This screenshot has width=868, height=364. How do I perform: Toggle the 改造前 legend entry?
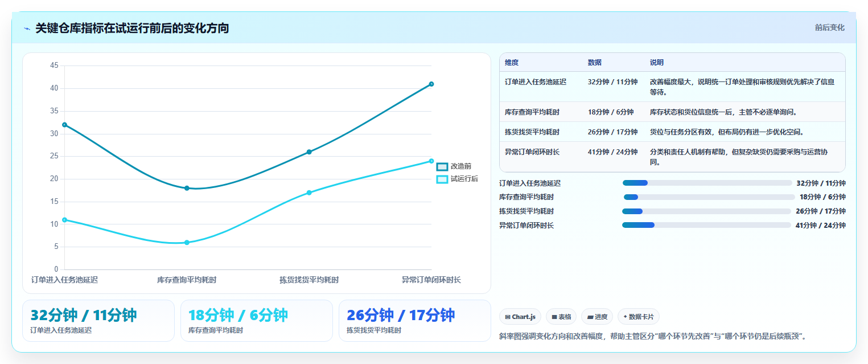click(454, 166)
